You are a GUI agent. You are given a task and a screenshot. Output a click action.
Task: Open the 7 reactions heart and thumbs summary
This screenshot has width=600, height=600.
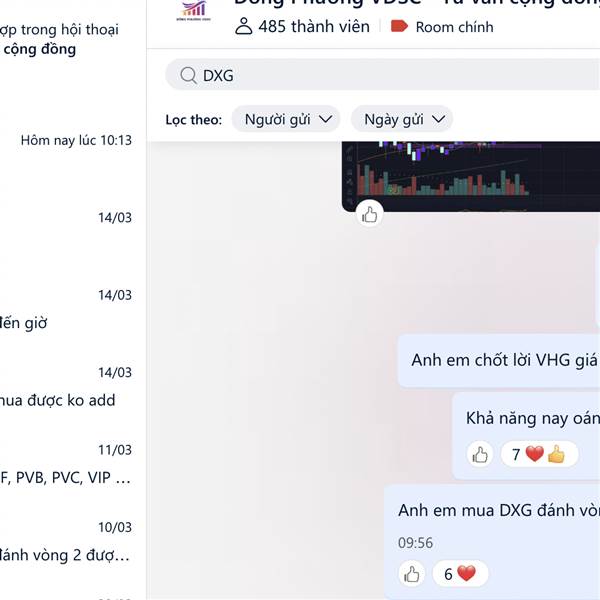539,454
